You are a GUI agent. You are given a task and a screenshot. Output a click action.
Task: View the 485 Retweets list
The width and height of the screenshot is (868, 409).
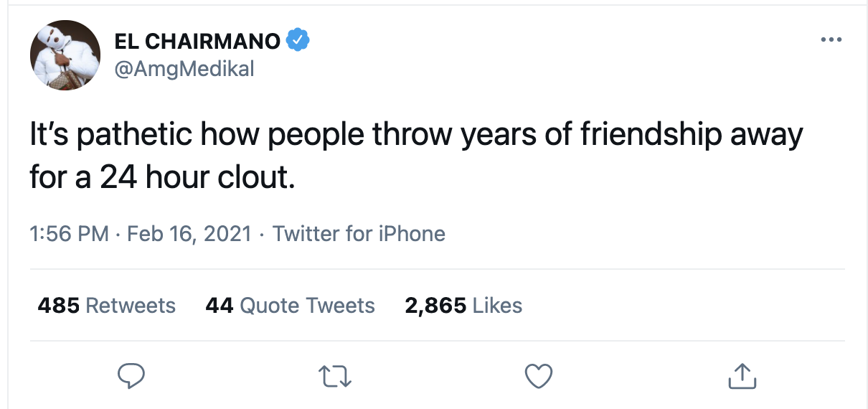pyautogui.click(x=106, y=306)
